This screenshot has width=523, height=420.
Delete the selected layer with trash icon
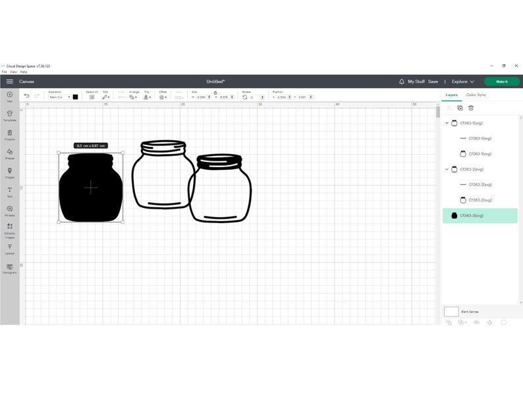[471, 108]
